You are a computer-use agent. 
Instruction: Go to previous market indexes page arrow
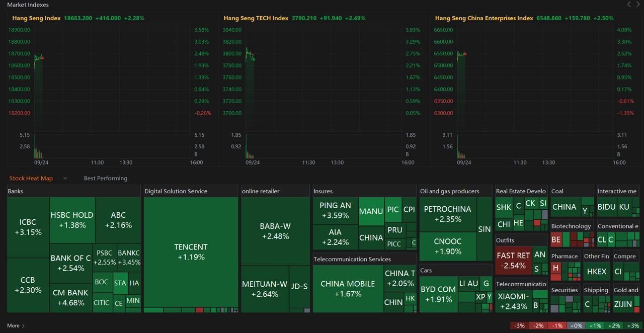[629, 5]
